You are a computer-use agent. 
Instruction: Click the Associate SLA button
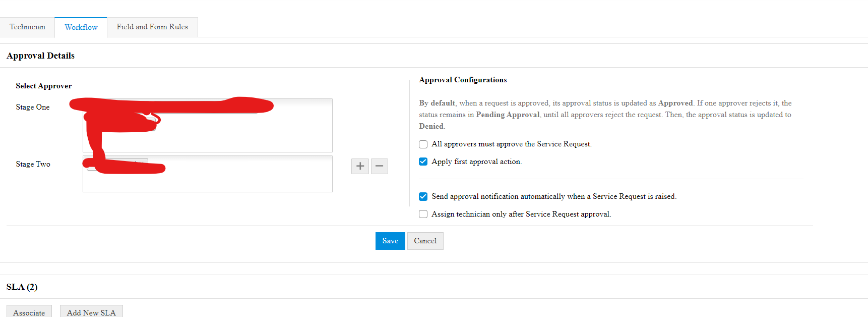click(29, 312)
